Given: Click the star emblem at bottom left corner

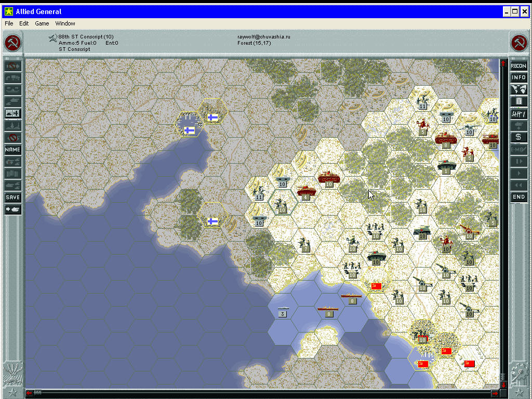Looking at the screenshot, I should (x=13, y=393).
